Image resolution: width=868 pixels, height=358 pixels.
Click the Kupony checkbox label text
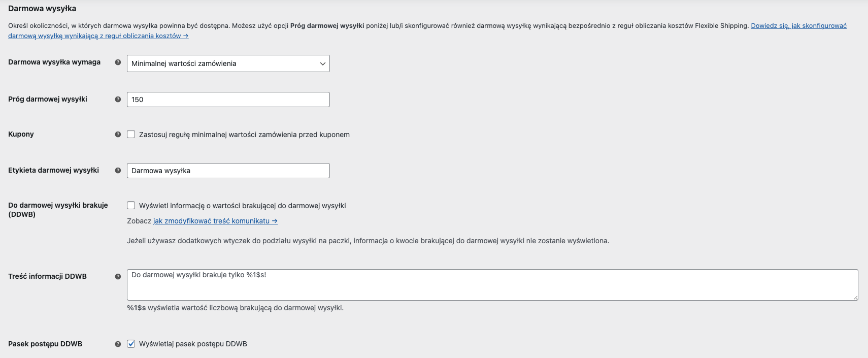[244, 135]
